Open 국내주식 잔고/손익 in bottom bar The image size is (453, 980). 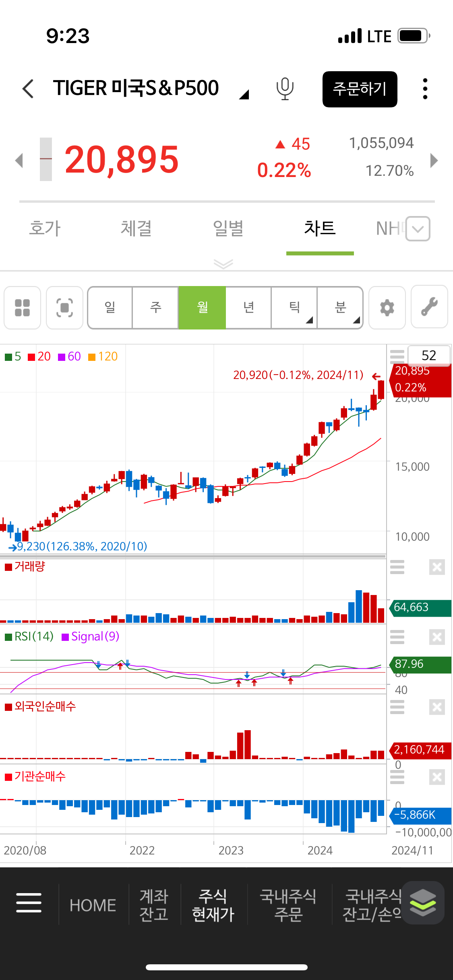[x=372, y=905]
